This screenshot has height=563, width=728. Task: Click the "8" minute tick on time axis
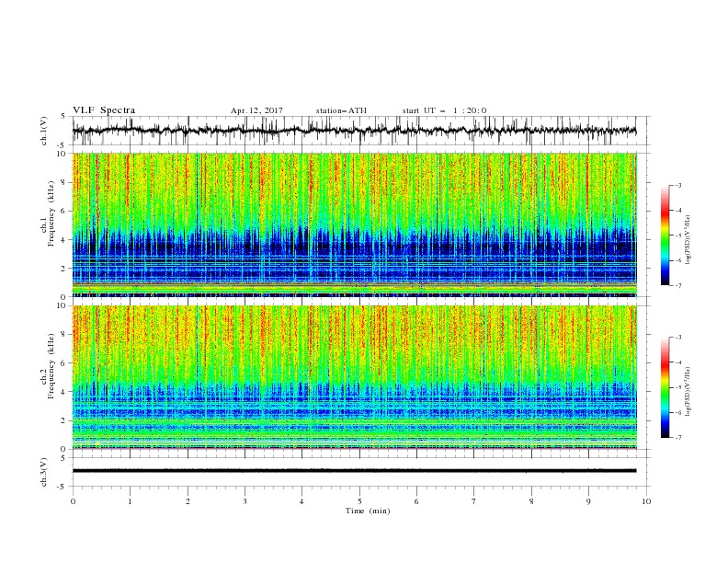[531, 501]
